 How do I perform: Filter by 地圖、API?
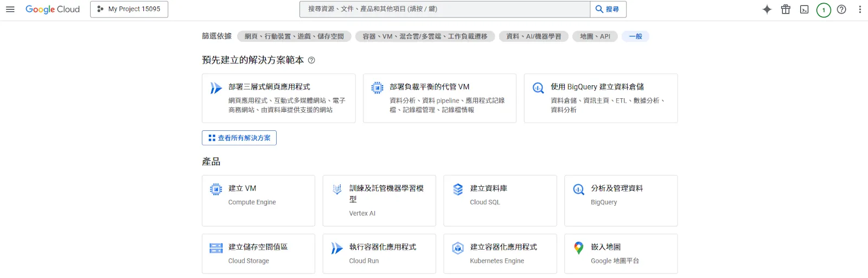coord(595,36)
